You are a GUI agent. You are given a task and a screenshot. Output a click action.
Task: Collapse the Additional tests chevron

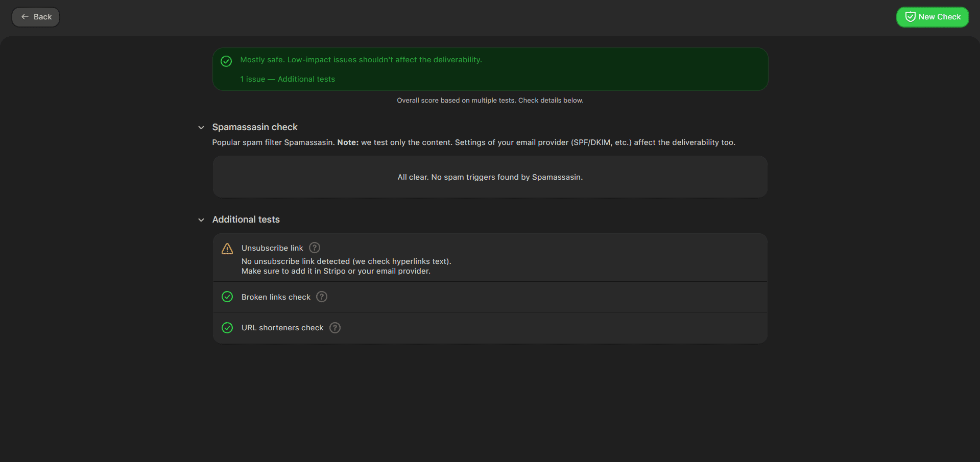point(201,220)
